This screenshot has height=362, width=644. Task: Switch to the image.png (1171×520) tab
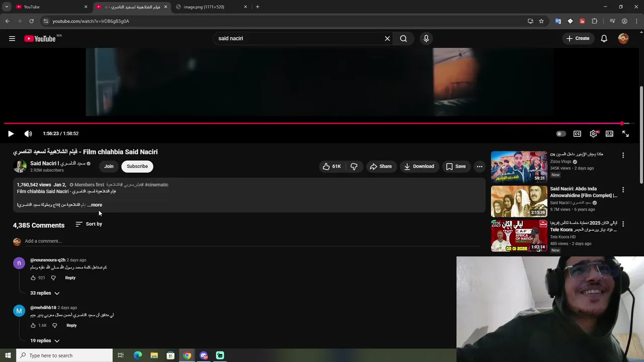coord(210,7)
